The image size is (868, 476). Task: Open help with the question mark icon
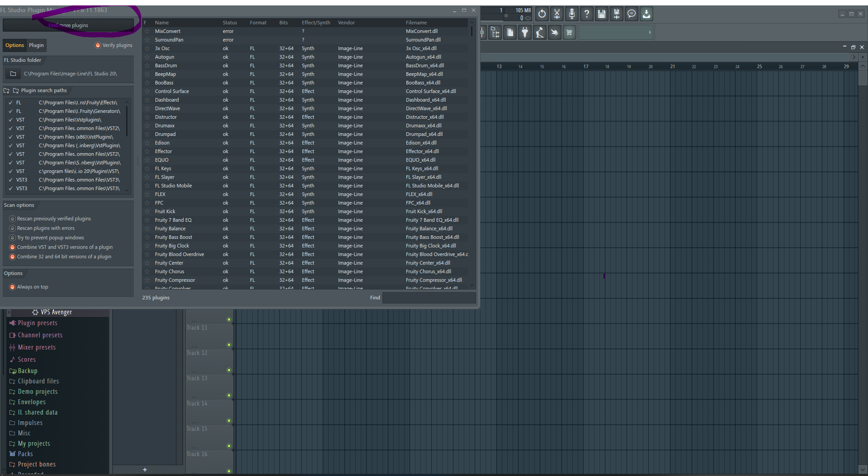tap(587, 14)
